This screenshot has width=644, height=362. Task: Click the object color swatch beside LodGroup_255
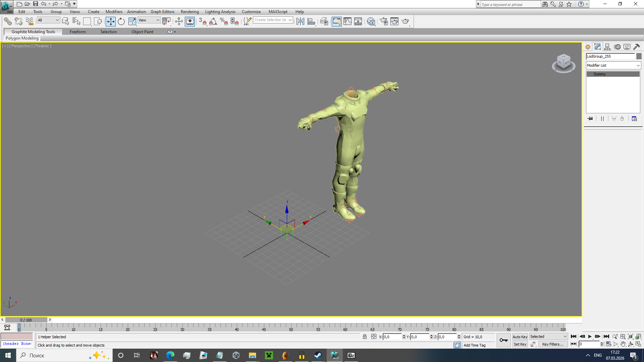pos(639,56)
